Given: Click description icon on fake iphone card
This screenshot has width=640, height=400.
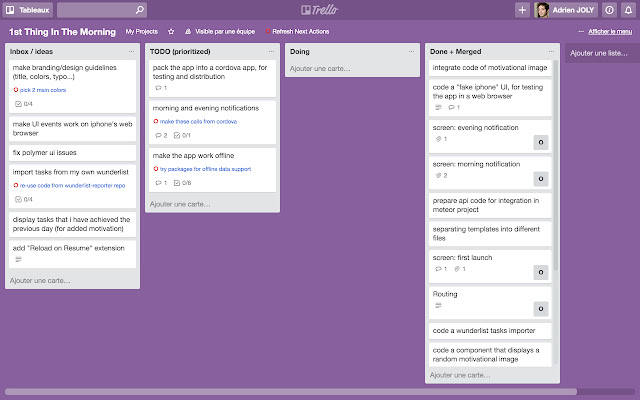Looking at the screenshot, I should click(x=438, y=107).
